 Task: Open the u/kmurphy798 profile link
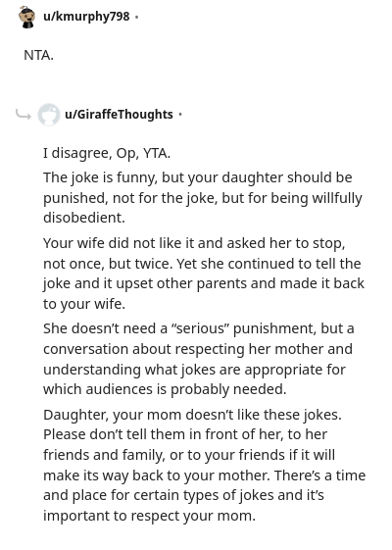click(86, 17)
